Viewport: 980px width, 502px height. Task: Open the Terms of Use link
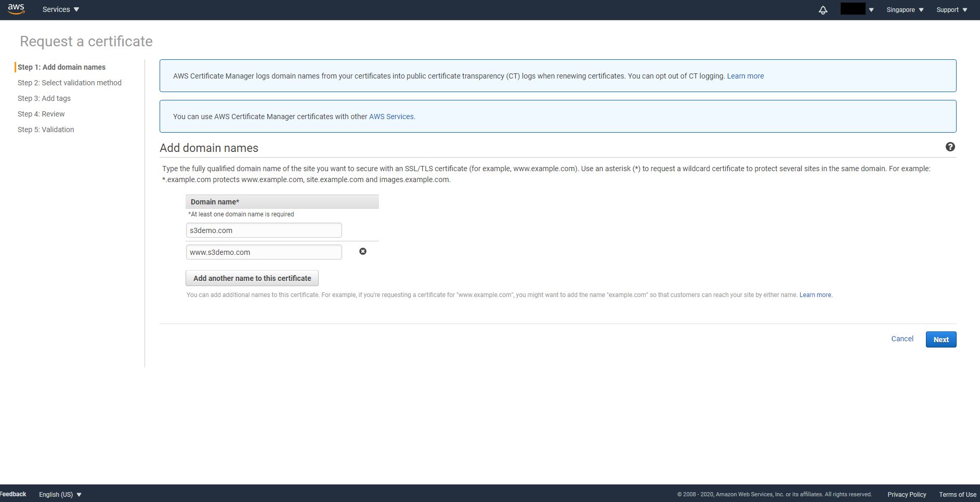tap(958, 494)
